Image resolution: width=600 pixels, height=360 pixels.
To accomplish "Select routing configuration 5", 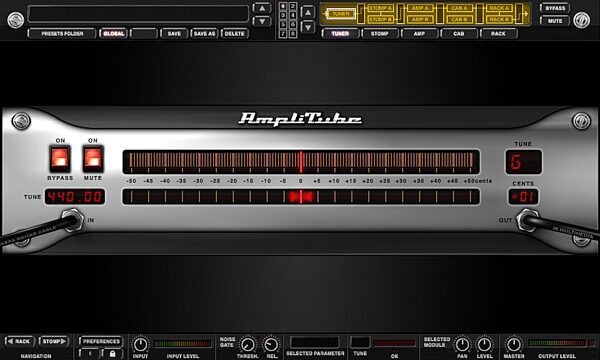I will click(x=283, y=24).
